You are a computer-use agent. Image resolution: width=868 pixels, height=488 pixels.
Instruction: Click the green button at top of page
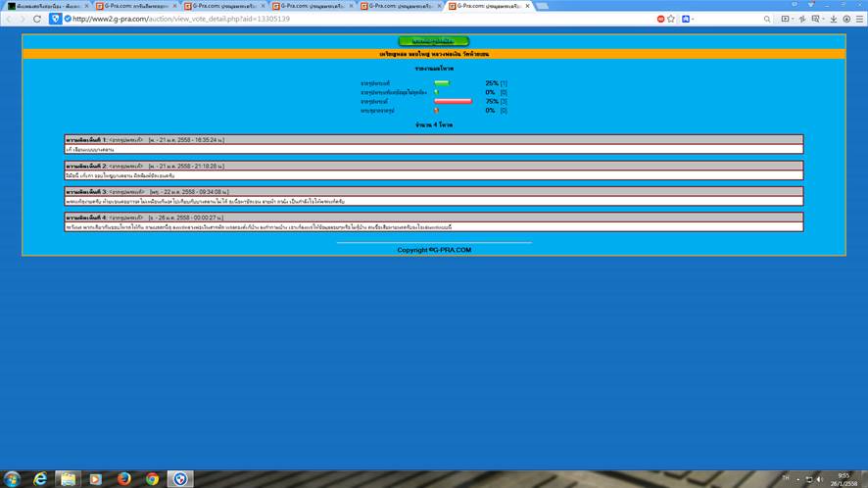(433, 41)
